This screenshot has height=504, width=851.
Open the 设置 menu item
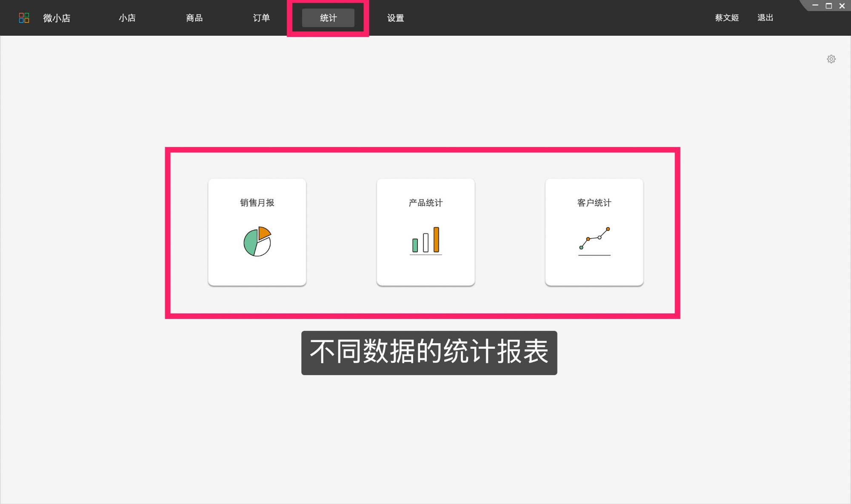pyautogui.click(x=395, y=18)
